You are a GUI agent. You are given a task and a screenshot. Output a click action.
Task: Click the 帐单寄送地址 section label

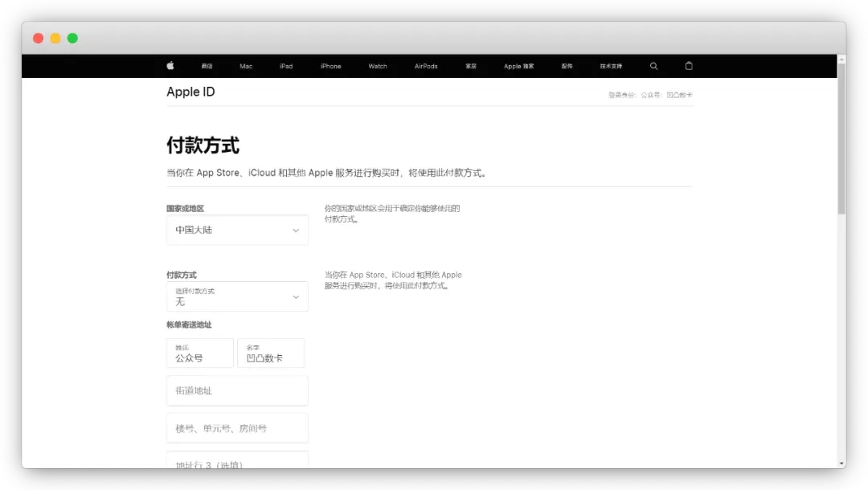189,325
